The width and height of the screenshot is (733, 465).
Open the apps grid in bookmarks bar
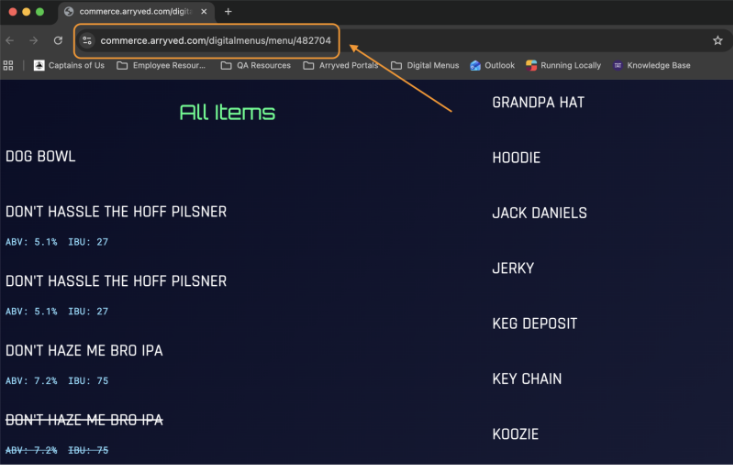pos(9,66)
